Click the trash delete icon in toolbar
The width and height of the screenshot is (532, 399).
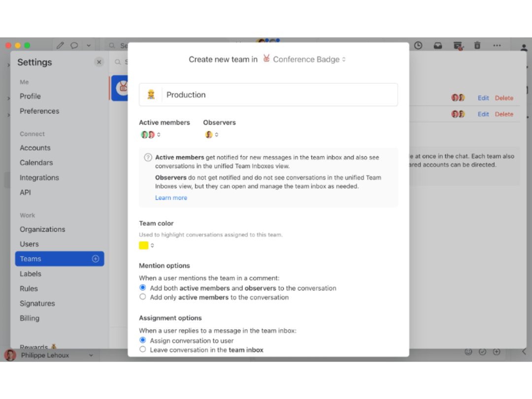coord(477,45)
